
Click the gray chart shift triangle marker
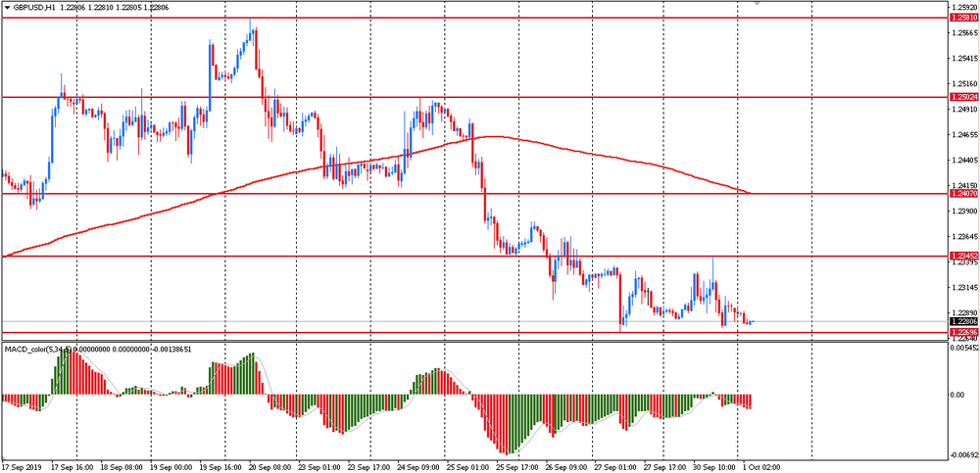pos(758,3)
